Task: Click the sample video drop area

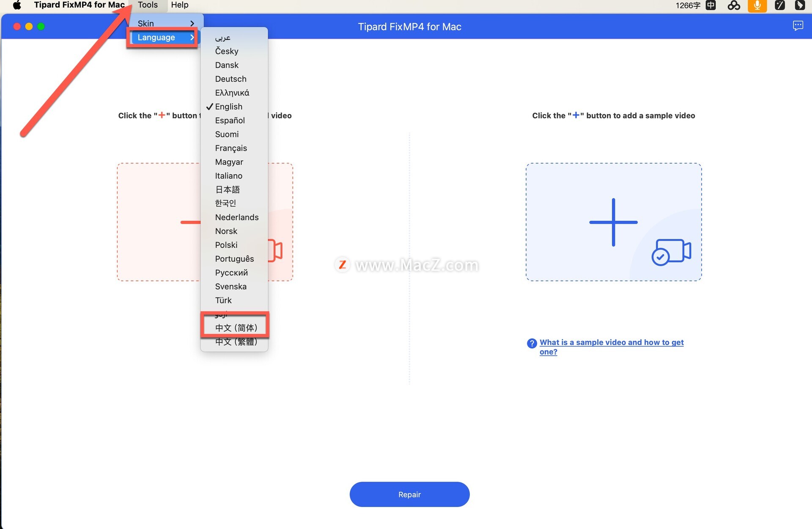Action: [x=614, y=222]
